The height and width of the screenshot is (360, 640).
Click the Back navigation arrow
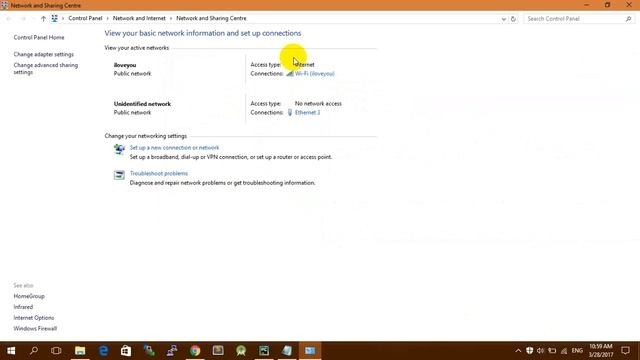point(9,18)
